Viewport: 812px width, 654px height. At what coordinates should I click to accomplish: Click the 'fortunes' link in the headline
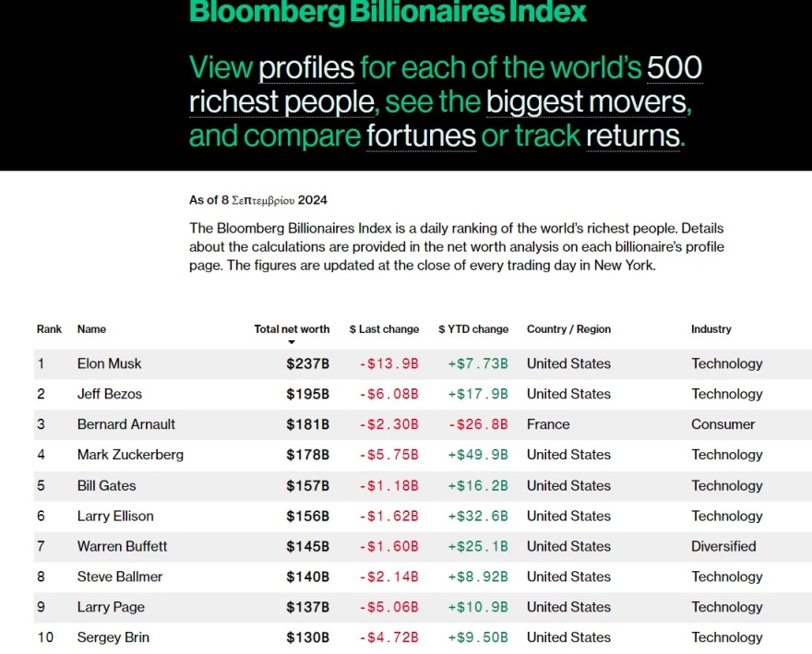click(421, 137)
